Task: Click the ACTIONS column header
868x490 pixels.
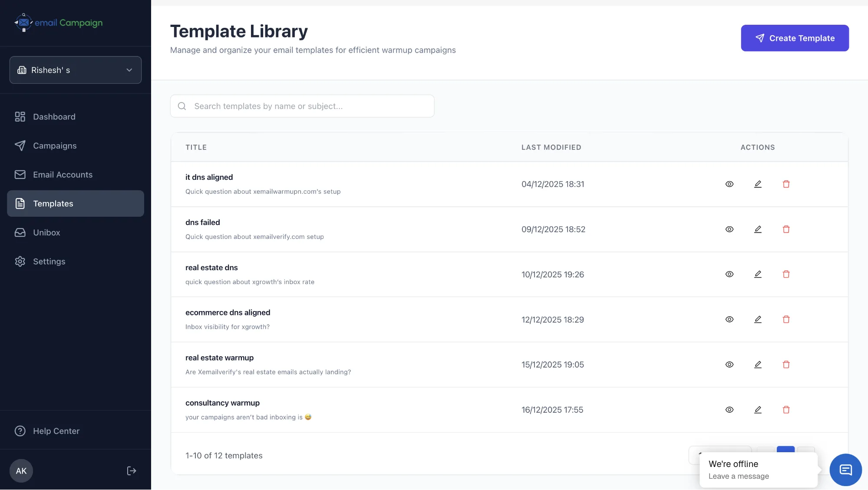Action: point(757,147)
